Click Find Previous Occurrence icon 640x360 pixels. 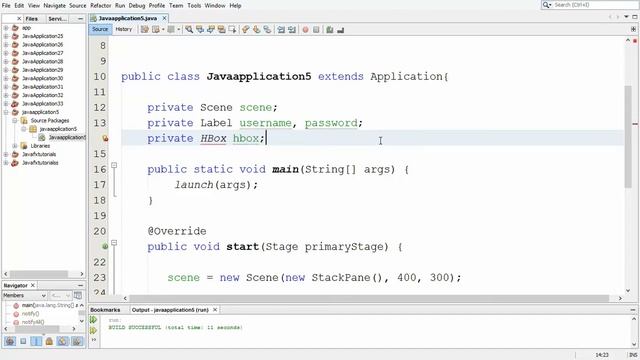[200, 29]
